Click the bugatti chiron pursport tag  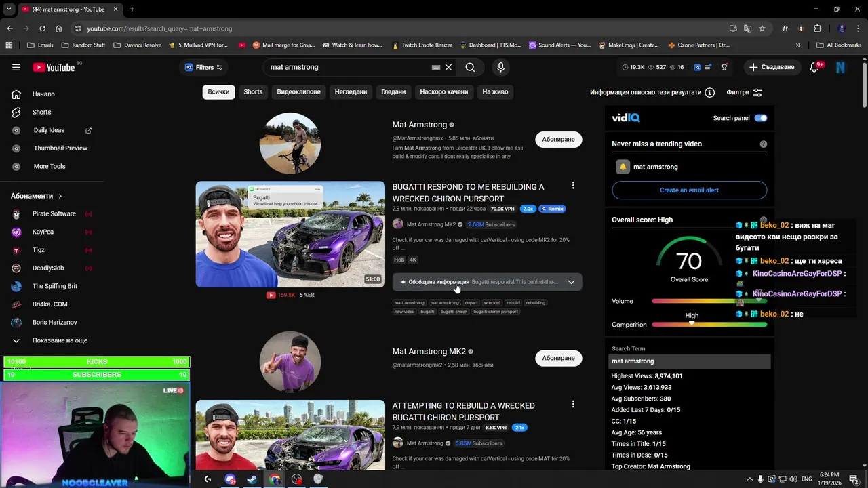pos(496,312)
